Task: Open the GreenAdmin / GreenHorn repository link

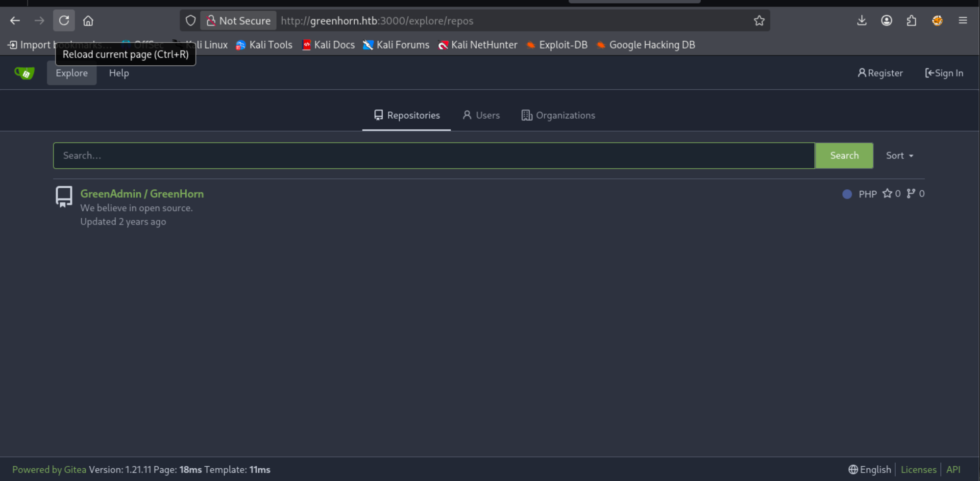Action: 142,194
